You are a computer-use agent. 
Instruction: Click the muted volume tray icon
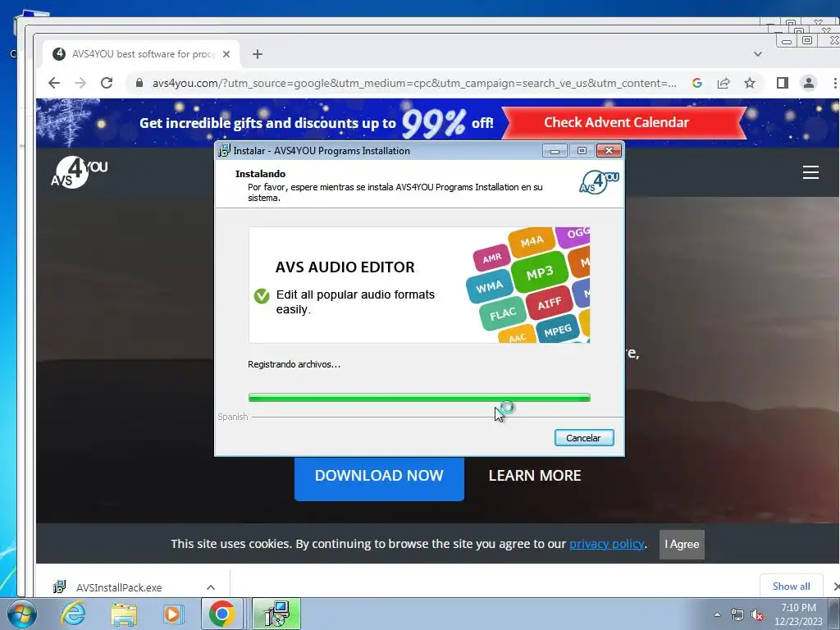(757, 615)
